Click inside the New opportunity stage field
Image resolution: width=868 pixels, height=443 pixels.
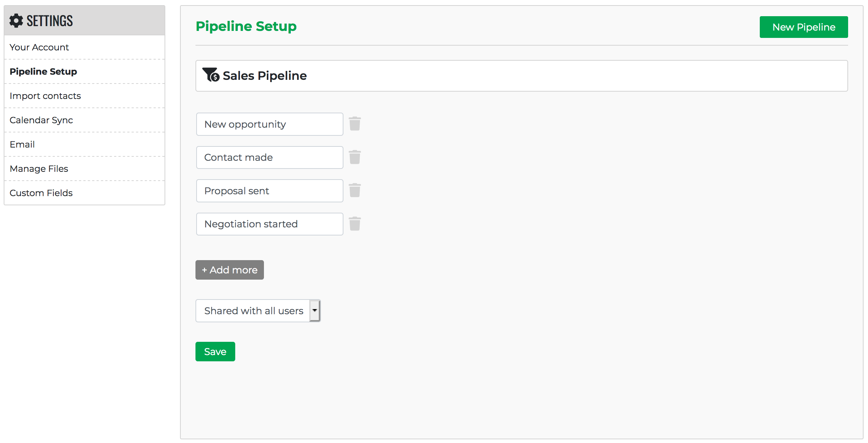[269, 124]
